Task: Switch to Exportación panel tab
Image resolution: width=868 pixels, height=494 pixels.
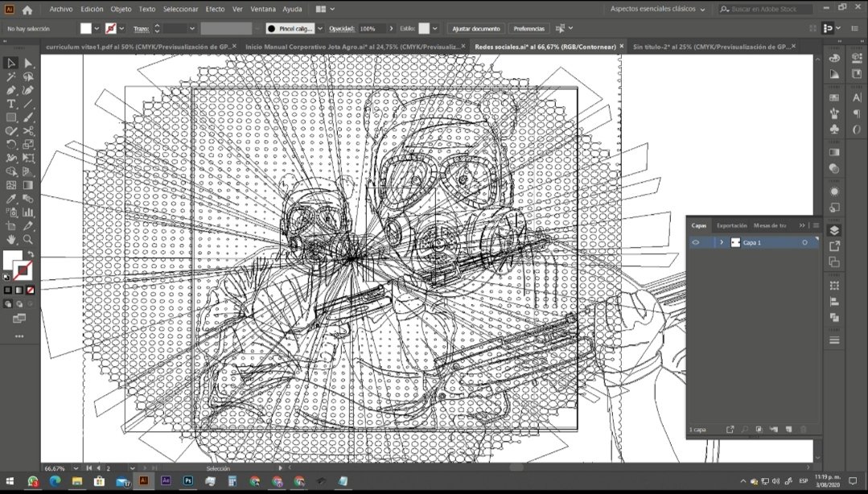Action: click(x=732, y=225)
